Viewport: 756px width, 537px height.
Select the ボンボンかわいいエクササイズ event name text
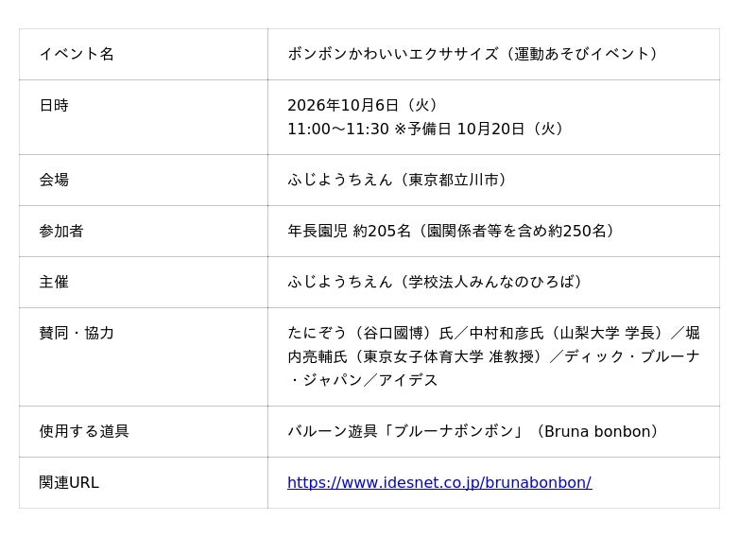coord(393,54)
